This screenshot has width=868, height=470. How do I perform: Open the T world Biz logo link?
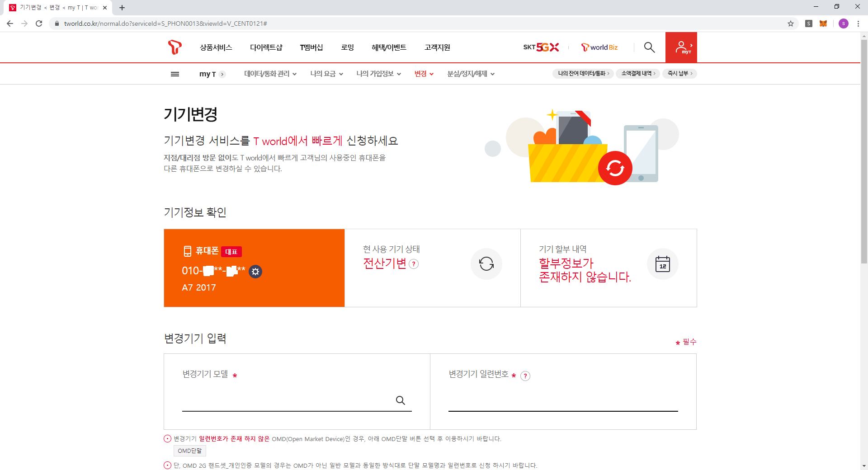(599, 47)
